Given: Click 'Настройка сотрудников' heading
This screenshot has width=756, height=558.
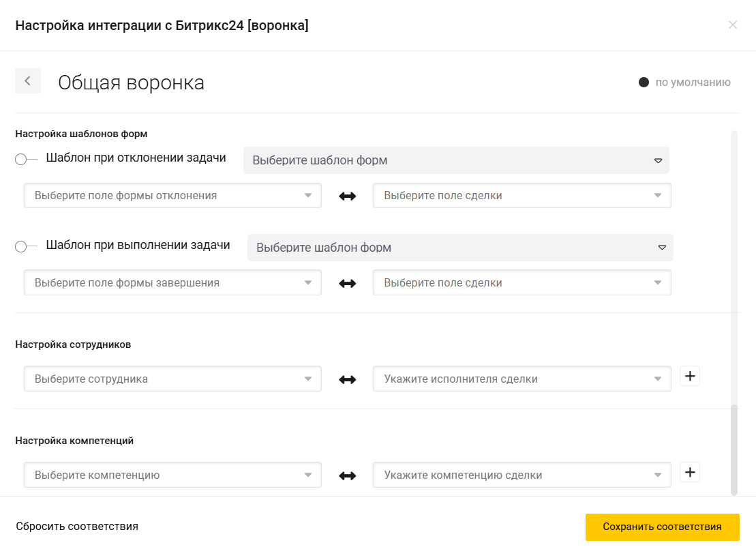Looking at the screenshot, I should (x=74, y=344).
